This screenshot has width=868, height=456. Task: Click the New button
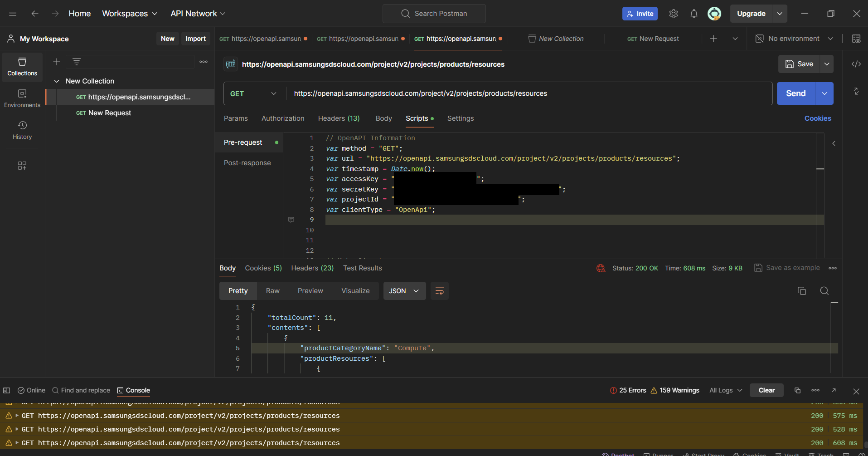coord(168,39)
